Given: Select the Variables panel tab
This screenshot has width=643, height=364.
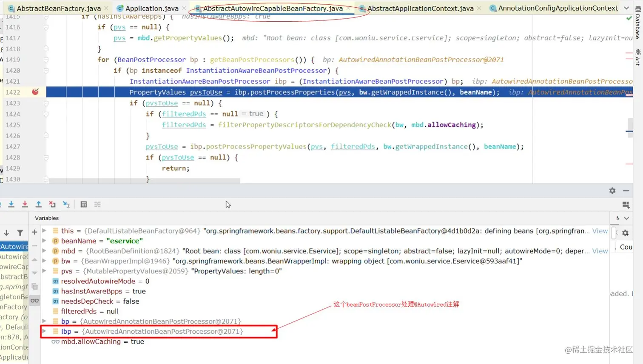Looking at the screenshot, I should point(47,218).
